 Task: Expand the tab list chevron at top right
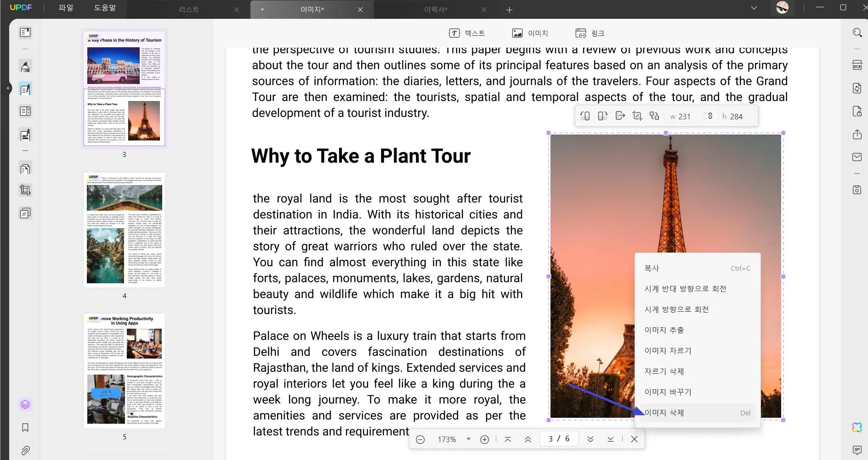[x=754, y=8]
